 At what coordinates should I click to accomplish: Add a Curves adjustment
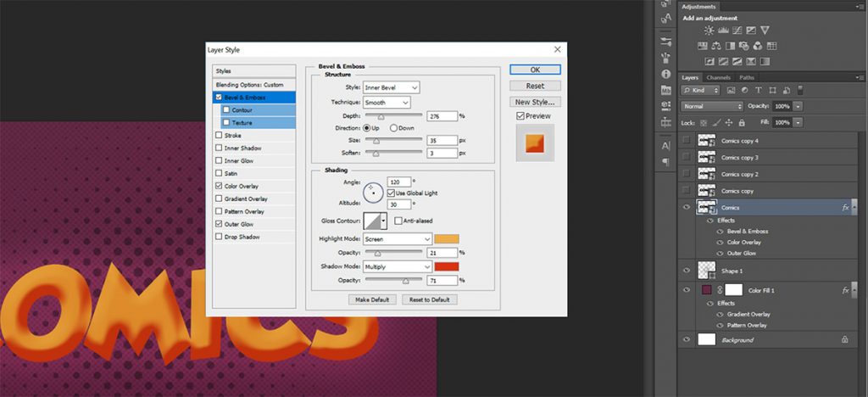pyautogui.click(x=737, y=31)
